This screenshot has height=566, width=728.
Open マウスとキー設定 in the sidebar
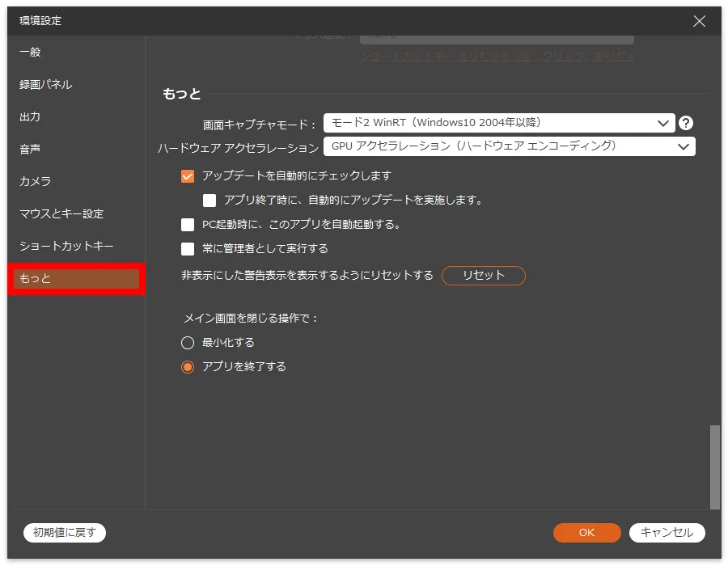coord(61,213)
